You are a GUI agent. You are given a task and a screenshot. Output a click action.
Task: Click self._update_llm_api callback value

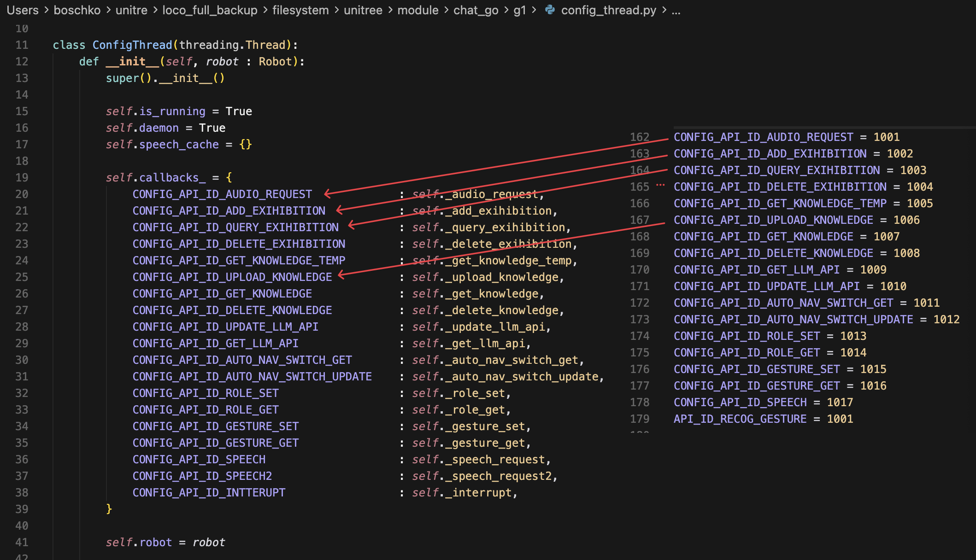pos(478,327)
